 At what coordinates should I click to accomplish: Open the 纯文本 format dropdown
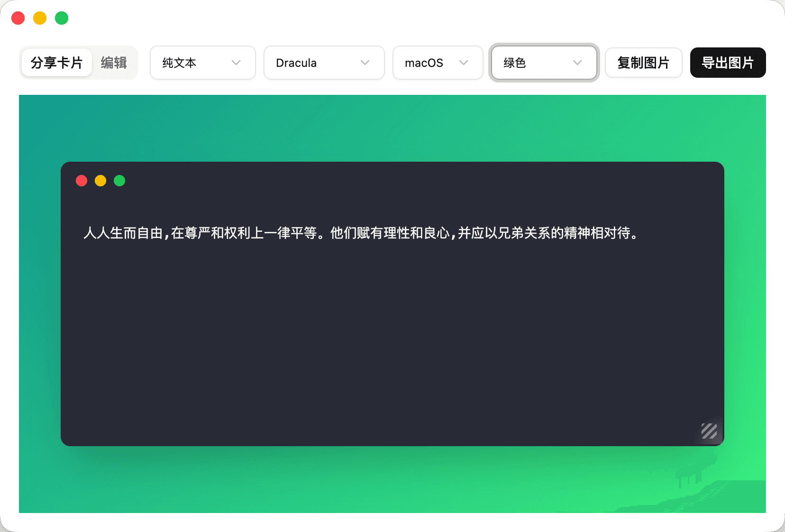coord(203,63)
